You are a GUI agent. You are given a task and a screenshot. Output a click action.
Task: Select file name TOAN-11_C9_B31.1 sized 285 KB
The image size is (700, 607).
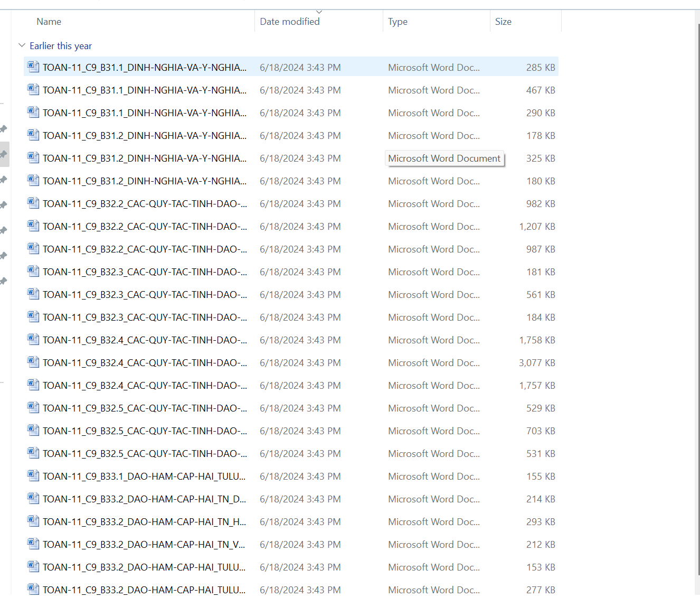(x=145, y=68)
